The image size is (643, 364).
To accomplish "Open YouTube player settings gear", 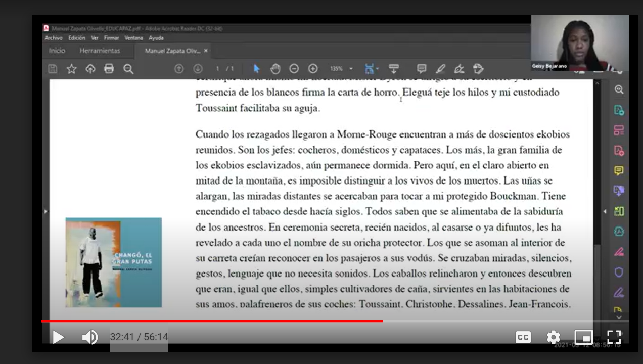I will pos(554,337).
